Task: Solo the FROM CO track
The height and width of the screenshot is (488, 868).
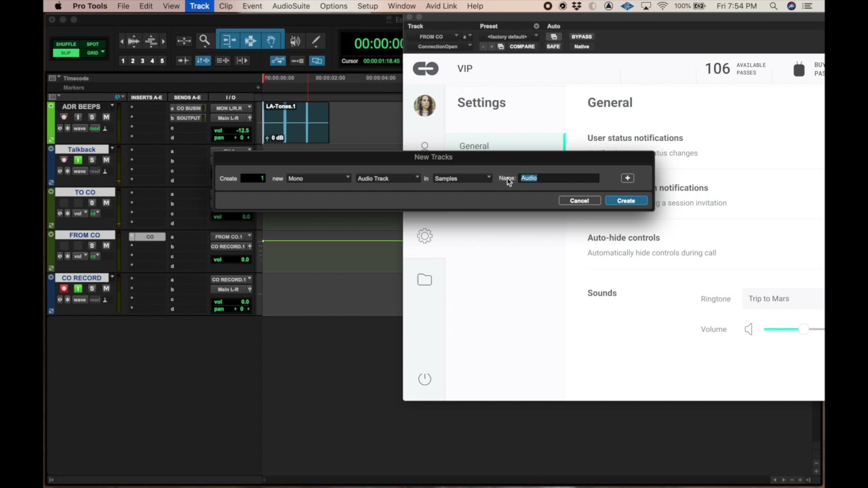Action: point(92,245)
